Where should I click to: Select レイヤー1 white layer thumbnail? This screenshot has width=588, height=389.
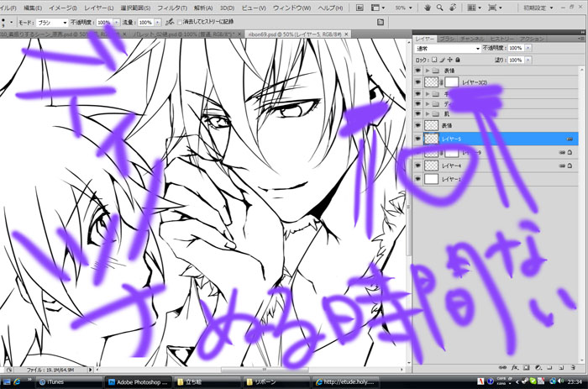[431, 179]
